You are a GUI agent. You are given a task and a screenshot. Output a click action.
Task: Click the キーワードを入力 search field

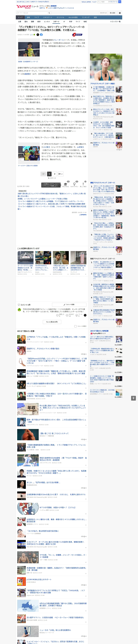[x=33, y=13]
